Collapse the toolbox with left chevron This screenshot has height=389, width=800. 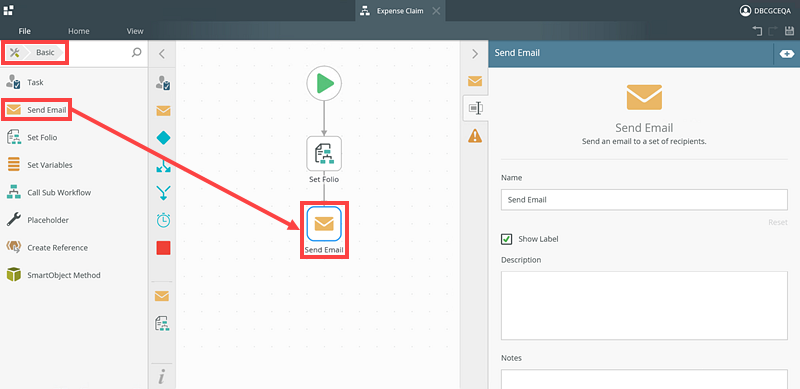tap(162, 54)
